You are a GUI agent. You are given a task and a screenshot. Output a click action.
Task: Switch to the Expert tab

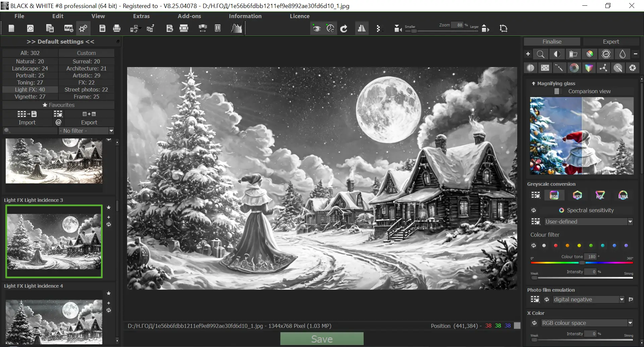pyautogui.click(x=611, y=42)
